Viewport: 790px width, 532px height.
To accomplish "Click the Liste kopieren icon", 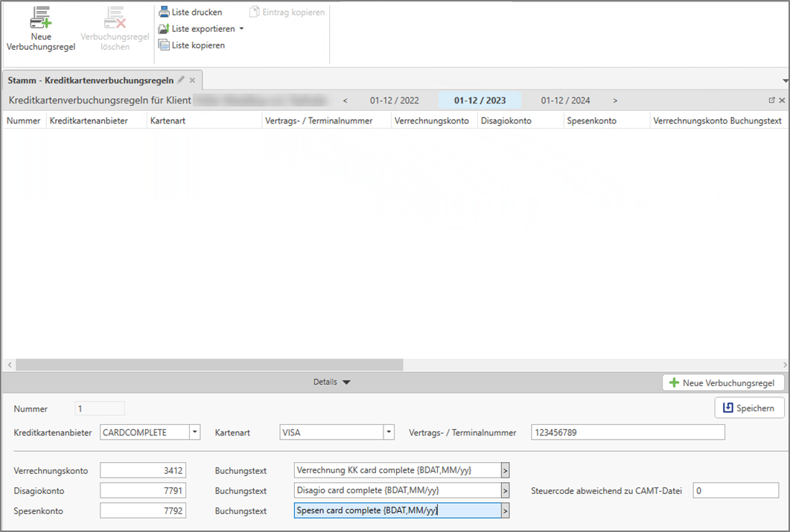I will click(x=164, y=45).
